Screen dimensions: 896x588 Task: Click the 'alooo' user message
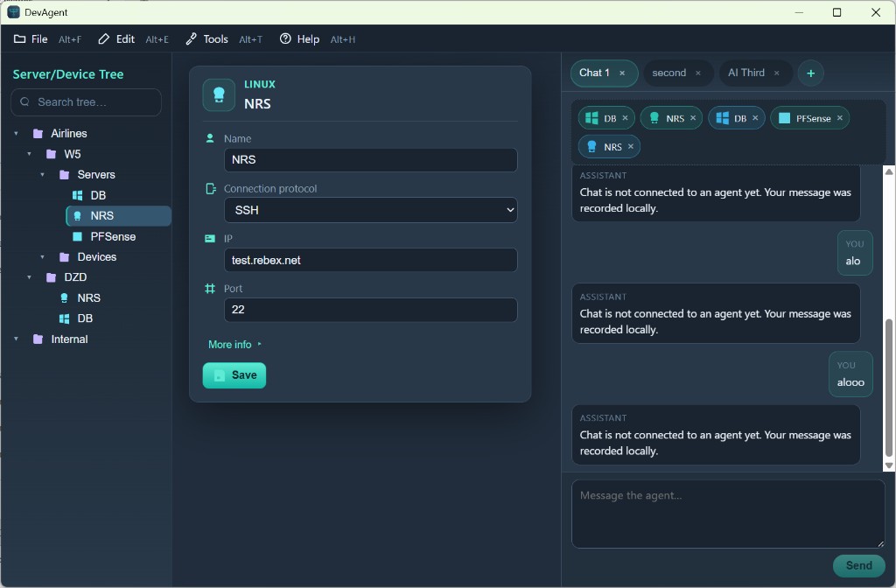pos(850,374)
